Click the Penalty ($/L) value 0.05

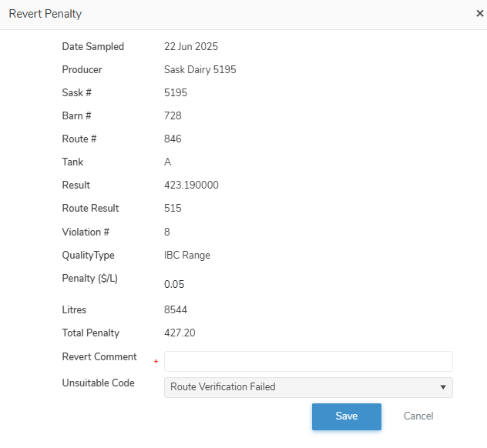pos(174,285)
